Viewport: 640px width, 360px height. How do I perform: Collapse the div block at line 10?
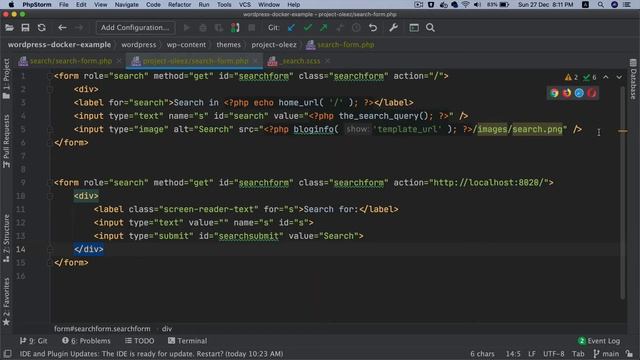tap(50, 196)
